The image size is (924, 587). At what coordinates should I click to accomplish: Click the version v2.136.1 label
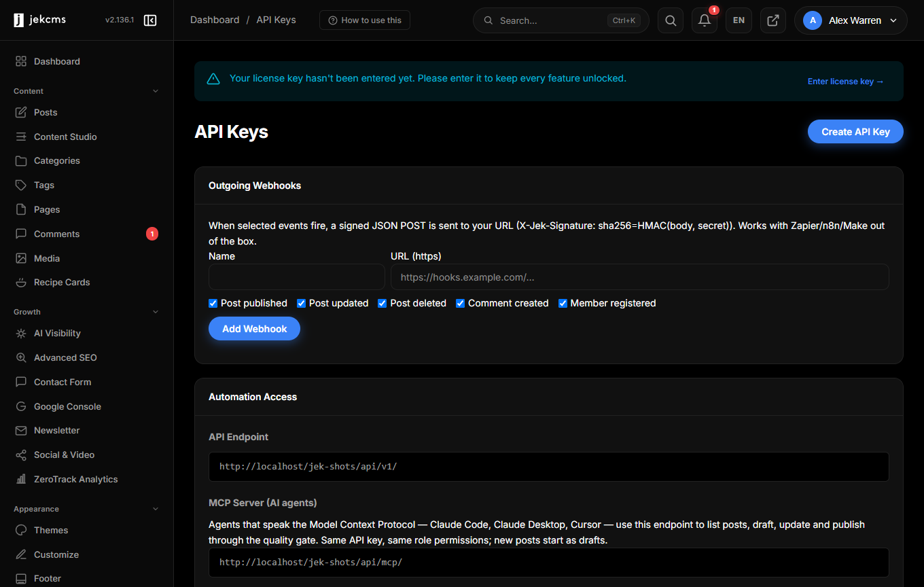coord(120,20)
